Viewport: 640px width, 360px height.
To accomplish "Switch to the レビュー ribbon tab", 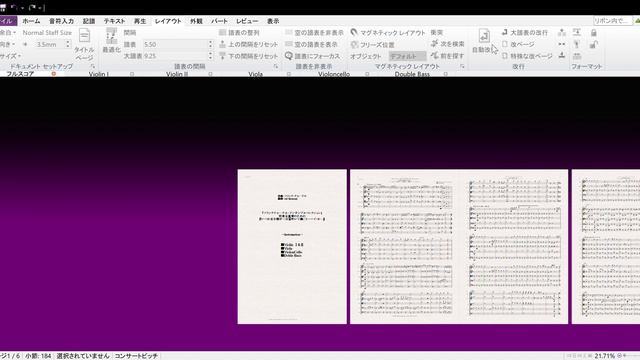I will tap(247, 21).
